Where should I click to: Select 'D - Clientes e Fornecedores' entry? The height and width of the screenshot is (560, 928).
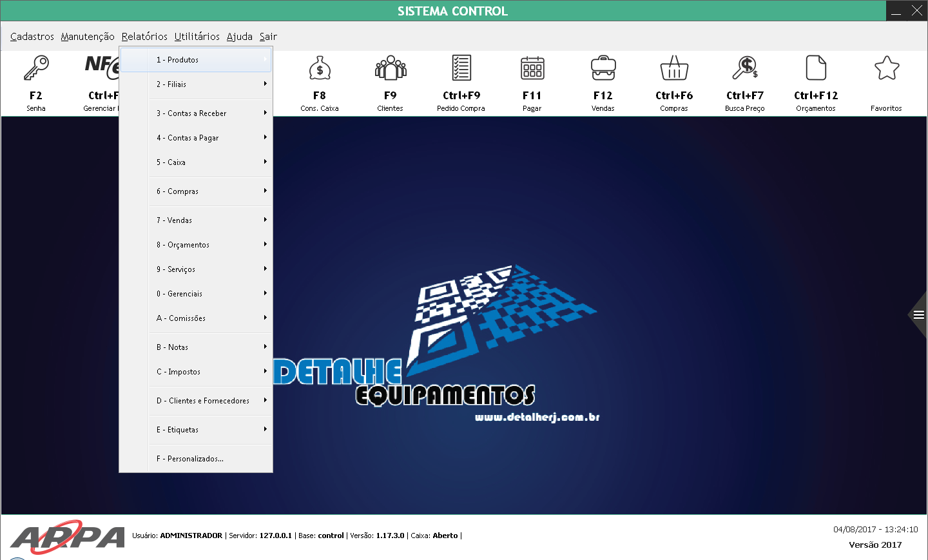point(196,401)
